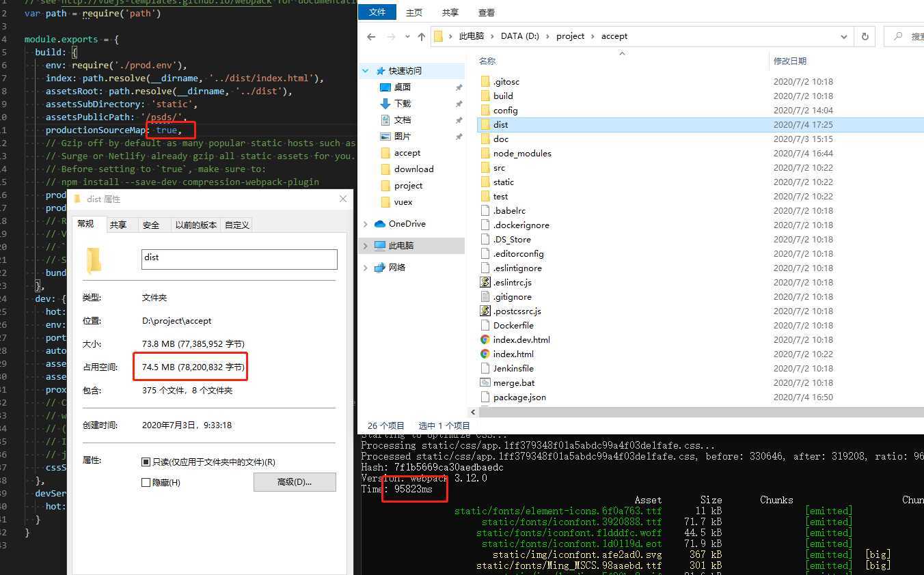The width and height of the screenshot is (924, 575).
Task: Open the recent locations dropdown arrow
Action: tap(407, 37)
